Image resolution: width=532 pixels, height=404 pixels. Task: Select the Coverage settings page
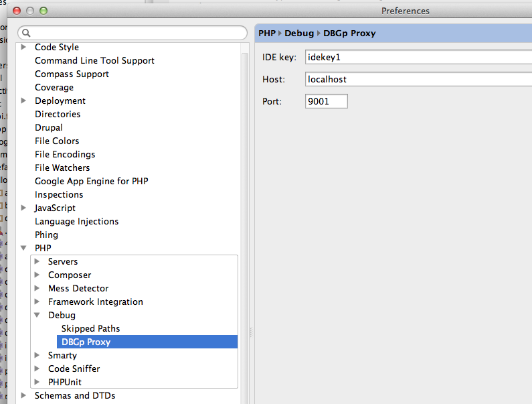(54, 87)
